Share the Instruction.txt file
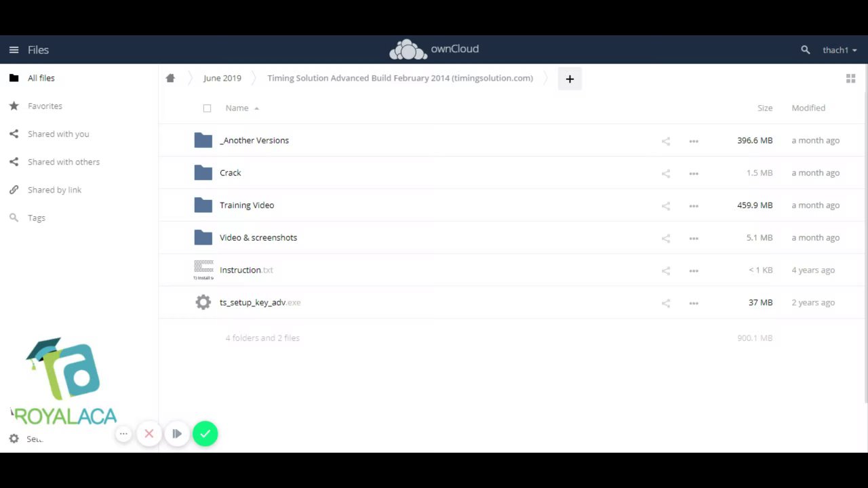The width and height of the screenshot is (868, 488). coord(666,270)
